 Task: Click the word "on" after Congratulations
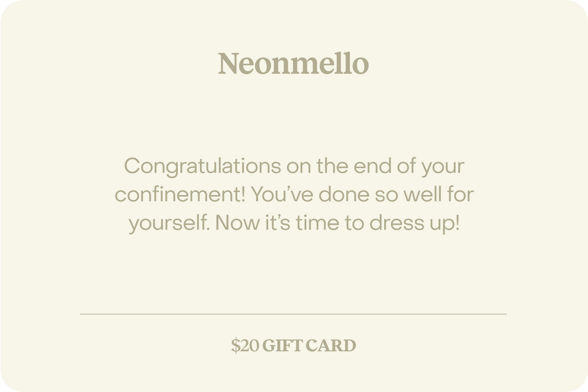[299, 167]
